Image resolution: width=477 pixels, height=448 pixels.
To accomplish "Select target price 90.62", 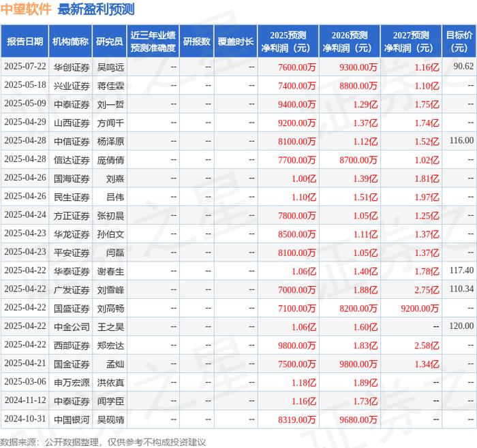I will point(463,66).
